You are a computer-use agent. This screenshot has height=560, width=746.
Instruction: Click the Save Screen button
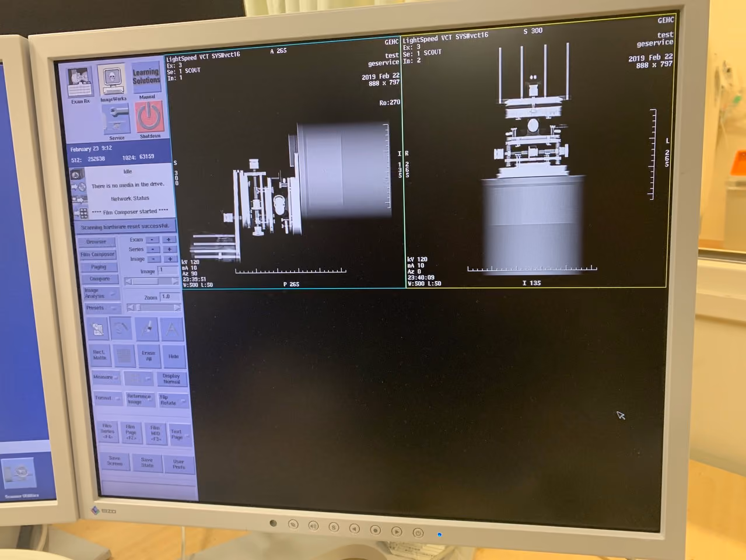pos(114,461)
